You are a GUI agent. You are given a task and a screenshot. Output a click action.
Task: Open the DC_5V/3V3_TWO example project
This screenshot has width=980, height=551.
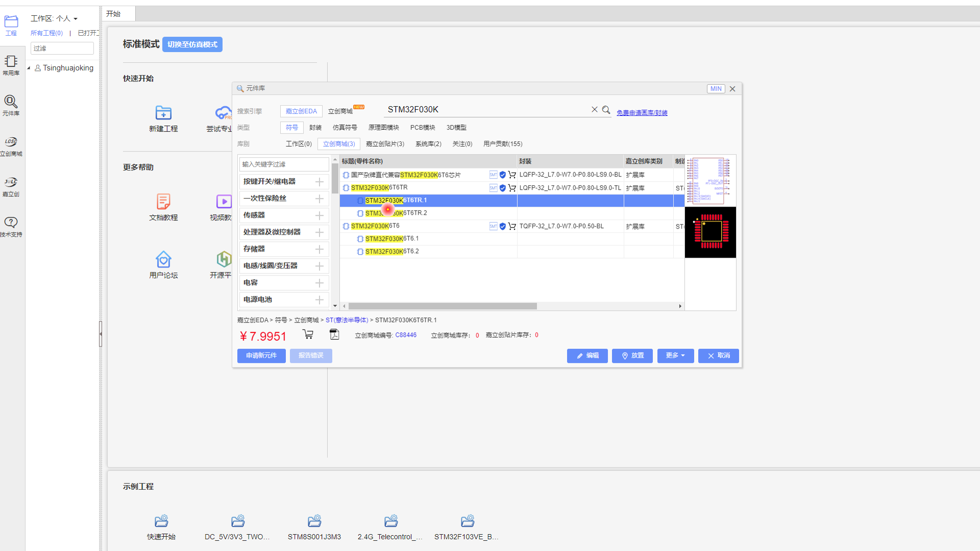pos(238,521)
